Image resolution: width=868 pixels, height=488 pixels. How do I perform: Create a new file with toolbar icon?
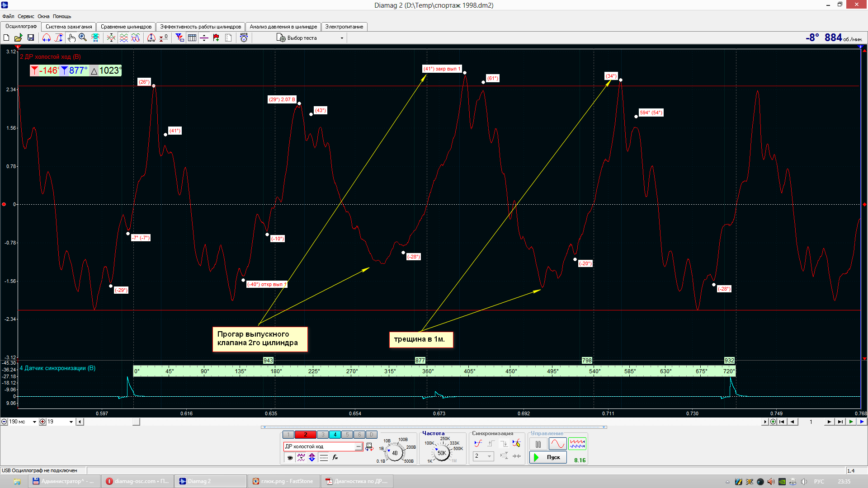[6, 38]
